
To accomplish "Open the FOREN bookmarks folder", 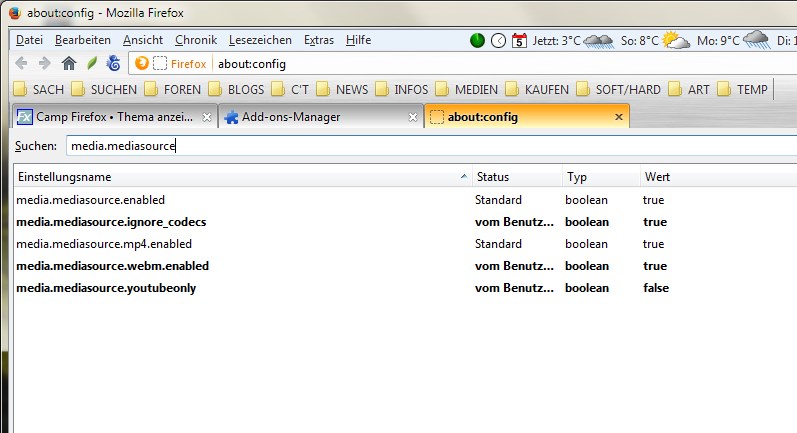I will [173, 90].
